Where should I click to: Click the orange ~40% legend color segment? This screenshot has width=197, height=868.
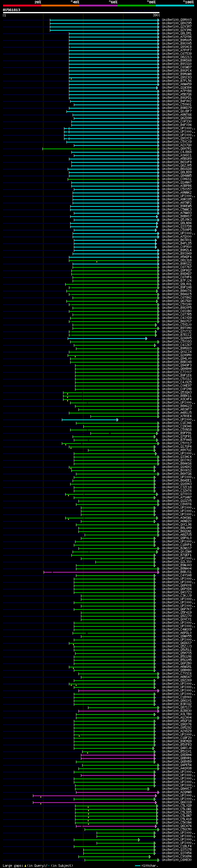coord(60,6)
